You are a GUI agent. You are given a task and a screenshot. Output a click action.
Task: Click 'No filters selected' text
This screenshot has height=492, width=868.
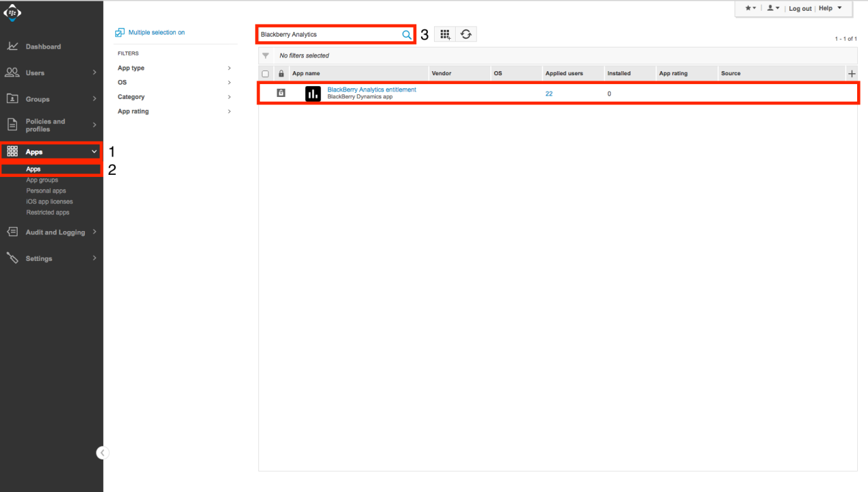pyautogui.click(x=304, y=56)
